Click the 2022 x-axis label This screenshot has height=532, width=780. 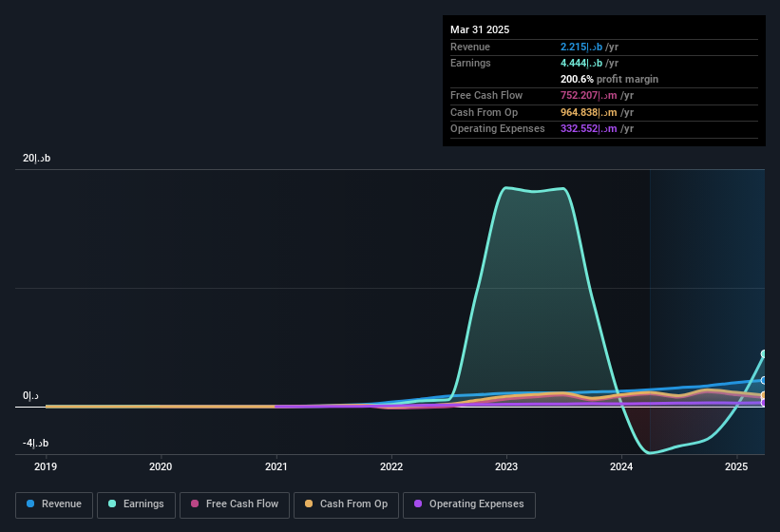point(391,466)
